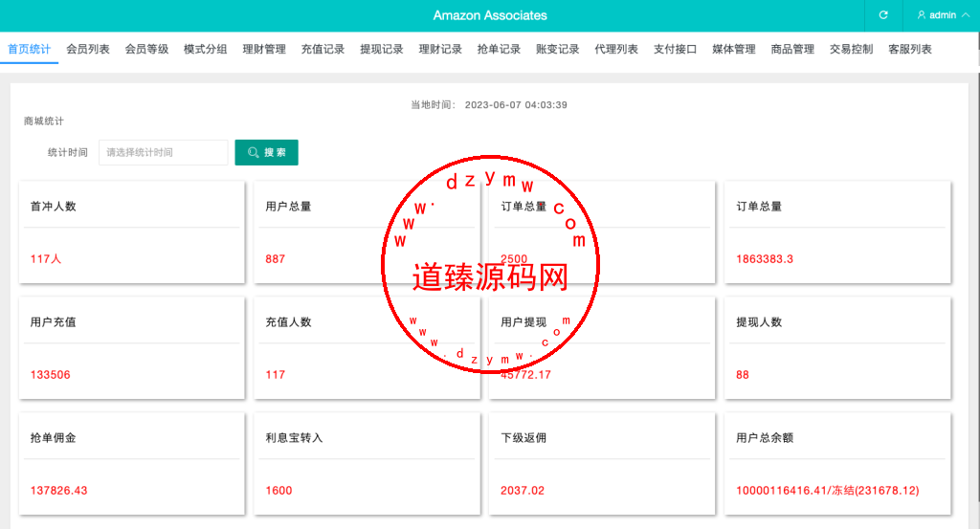Switch to the 支付接口 tab
Viewport: 980px width, 529px height.
tap(676, 49)
